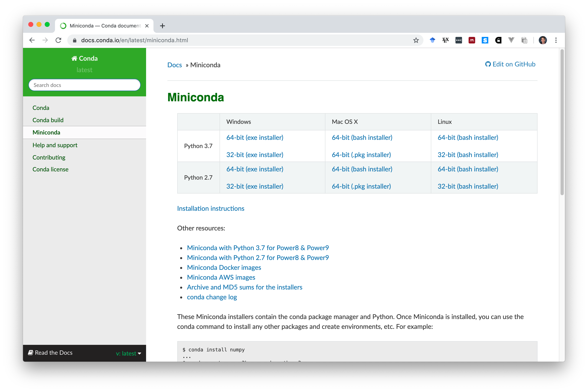The width and height of the screenshot is (588, 392).
Task: Click the 64-bit bash installer Mac OS X Python 3.7 link
Action: point(362,137)
